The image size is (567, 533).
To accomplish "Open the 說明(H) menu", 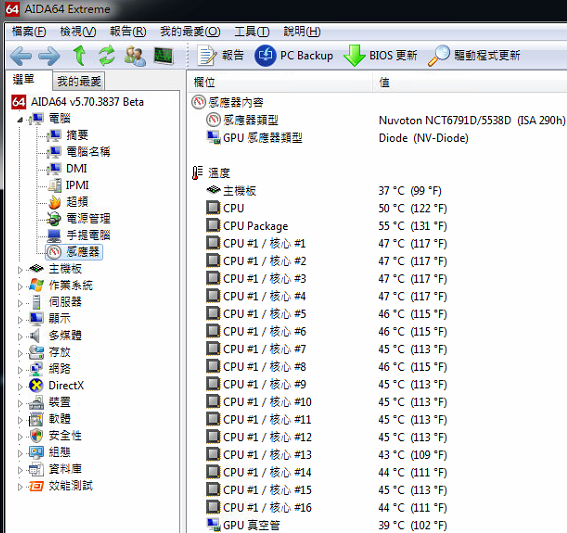I will [x=302, y=32].
